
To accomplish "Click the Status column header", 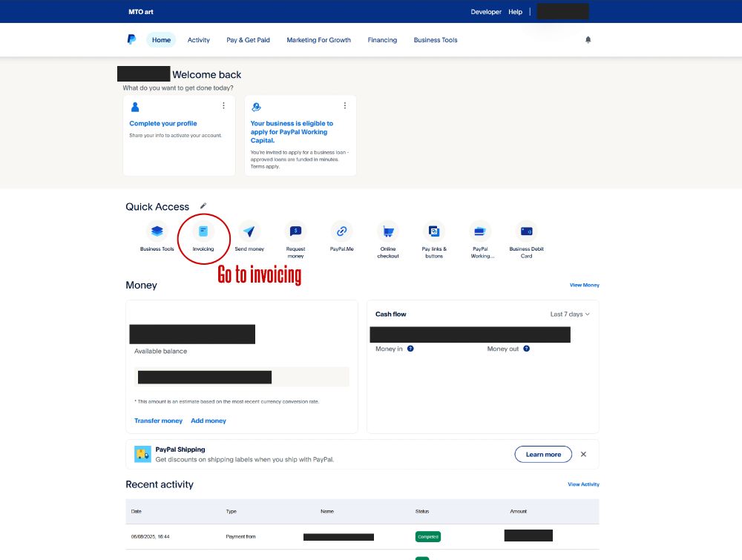I will click(421, 511).
